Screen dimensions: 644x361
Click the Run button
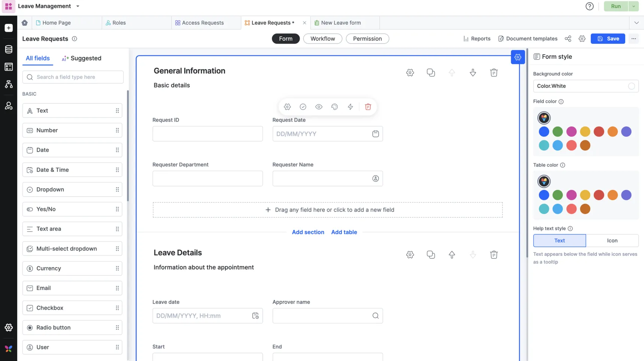pyautogui.click(x=616, y=6)
